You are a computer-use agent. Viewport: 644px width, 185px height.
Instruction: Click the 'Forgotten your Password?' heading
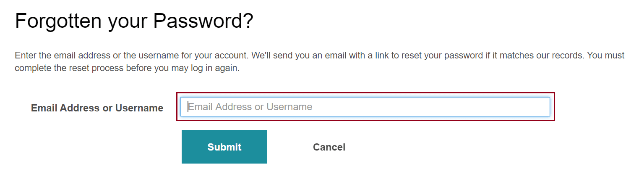(134, 21)
